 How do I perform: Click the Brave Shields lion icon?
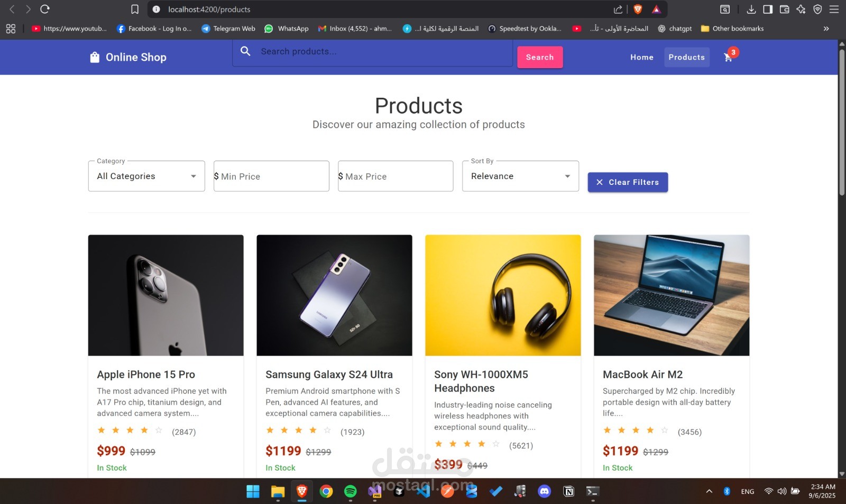tap(638, 9)
